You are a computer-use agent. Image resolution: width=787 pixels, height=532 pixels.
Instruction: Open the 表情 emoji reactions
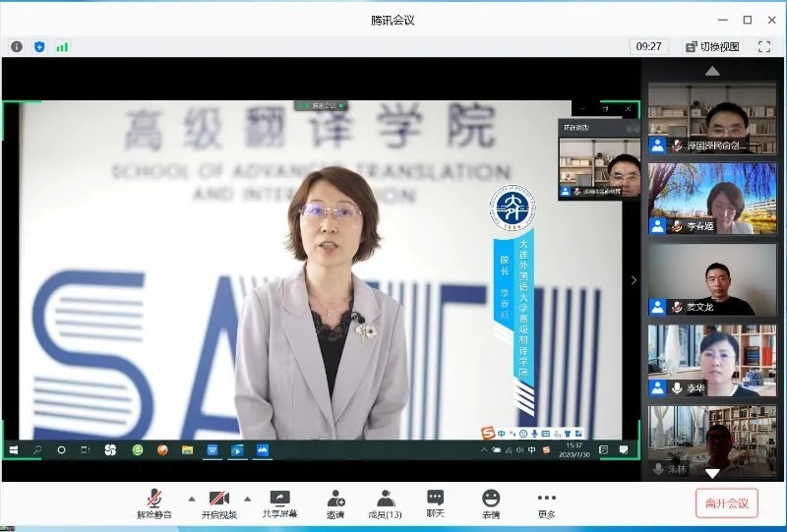click(490, 503)
